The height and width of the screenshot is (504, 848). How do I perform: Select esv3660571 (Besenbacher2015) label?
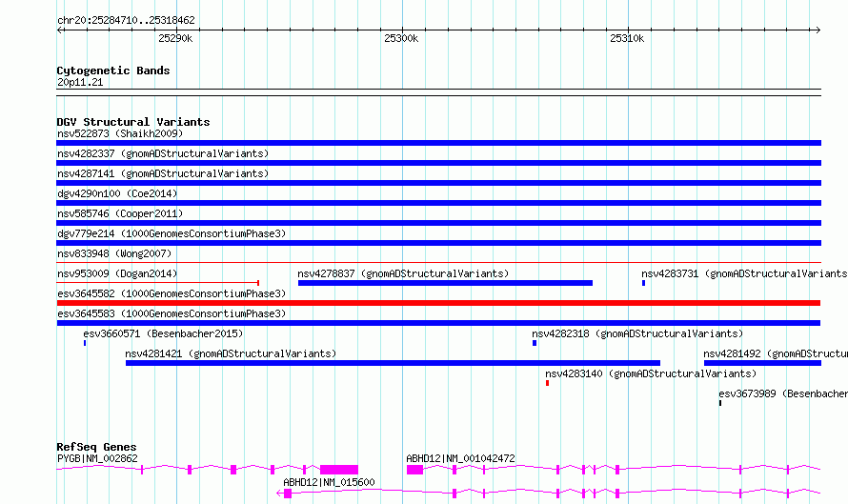(163, 333)
